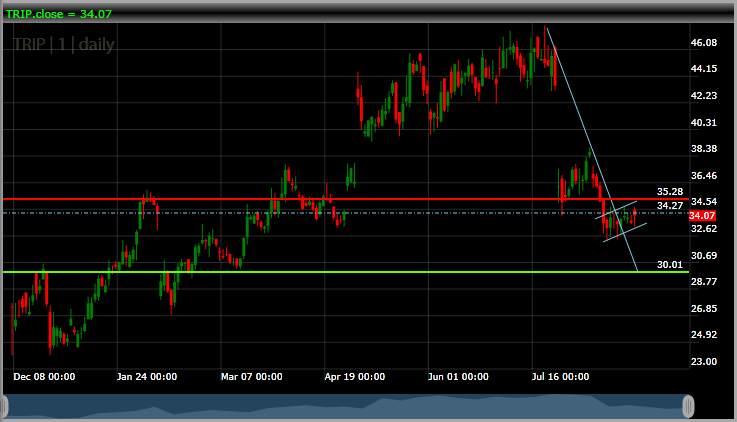
Task: Click the 34.27 price annotation label
Action: (669, 206)
